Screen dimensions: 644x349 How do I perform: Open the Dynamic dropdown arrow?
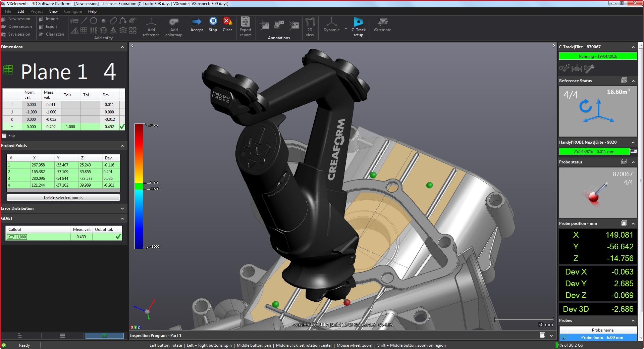pos(346,29)
